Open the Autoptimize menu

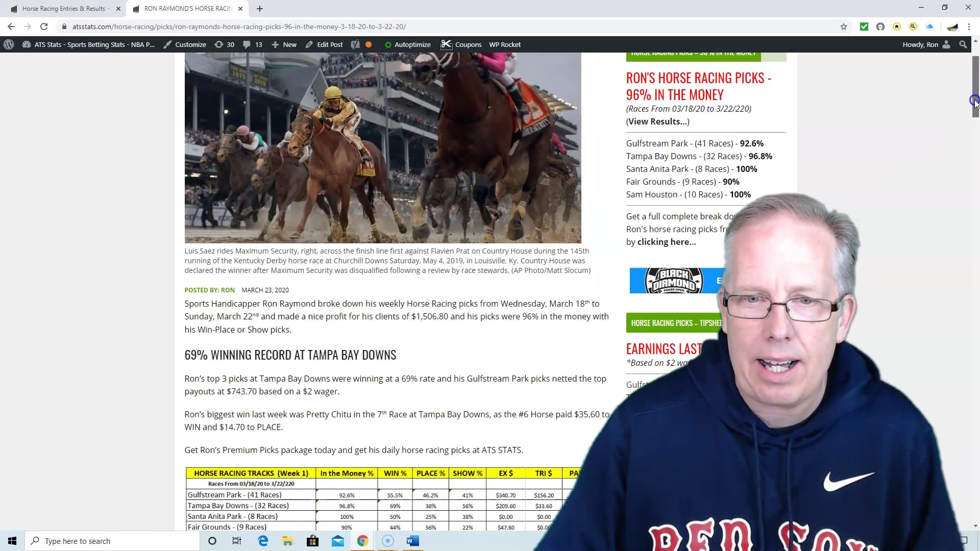coord(408,44)
